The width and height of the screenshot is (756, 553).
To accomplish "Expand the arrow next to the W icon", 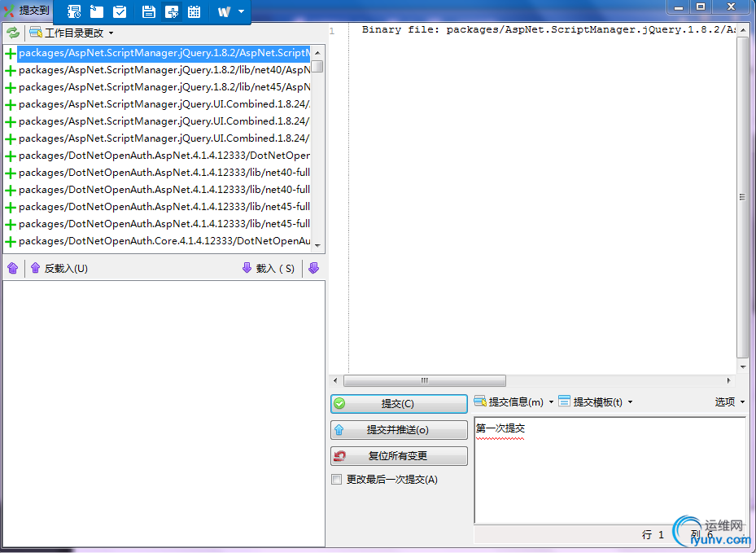I will tap(242, 11).
